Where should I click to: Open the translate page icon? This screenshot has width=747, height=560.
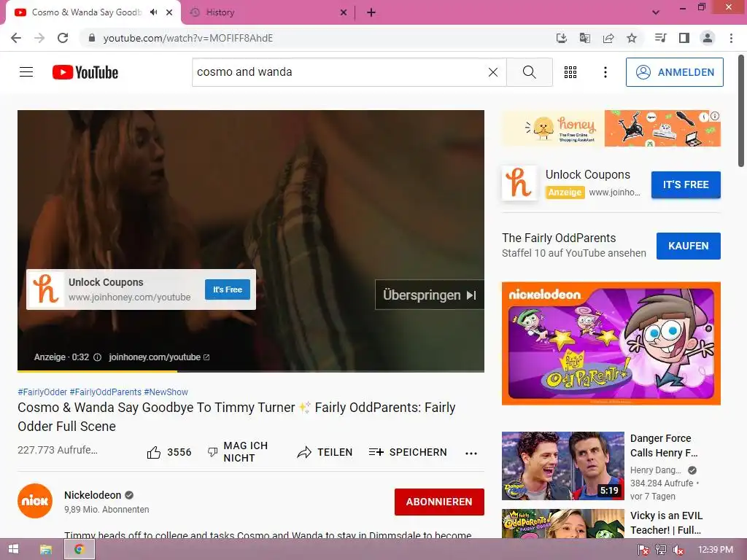584,38
